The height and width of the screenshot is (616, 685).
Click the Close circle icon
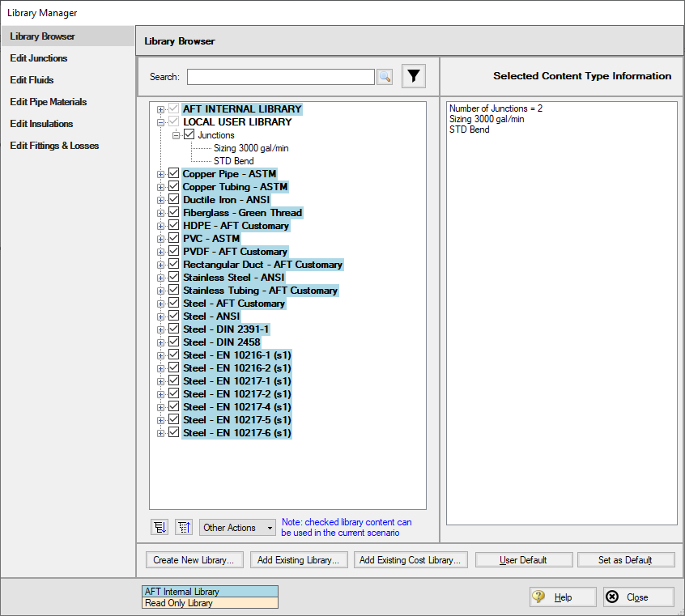613,597
